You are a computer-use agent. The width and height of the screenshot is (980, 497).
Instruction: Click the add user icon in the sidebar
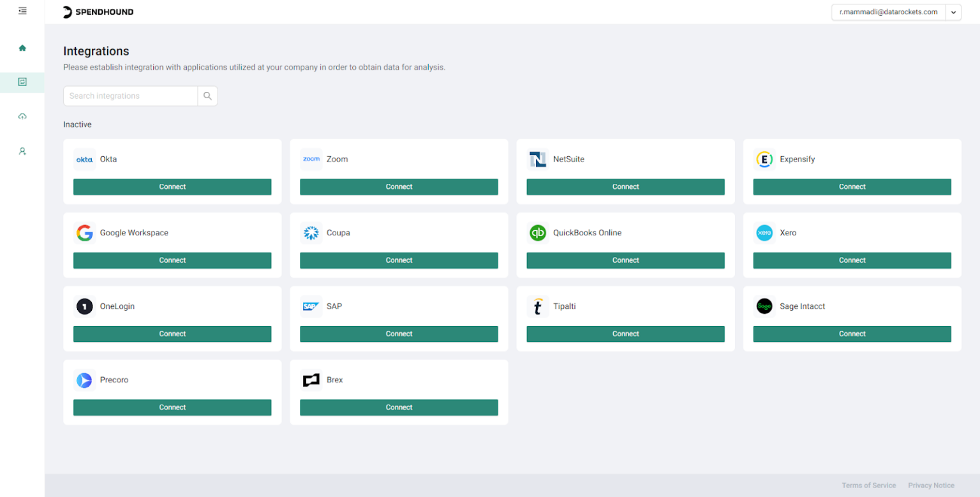point(22,151)
